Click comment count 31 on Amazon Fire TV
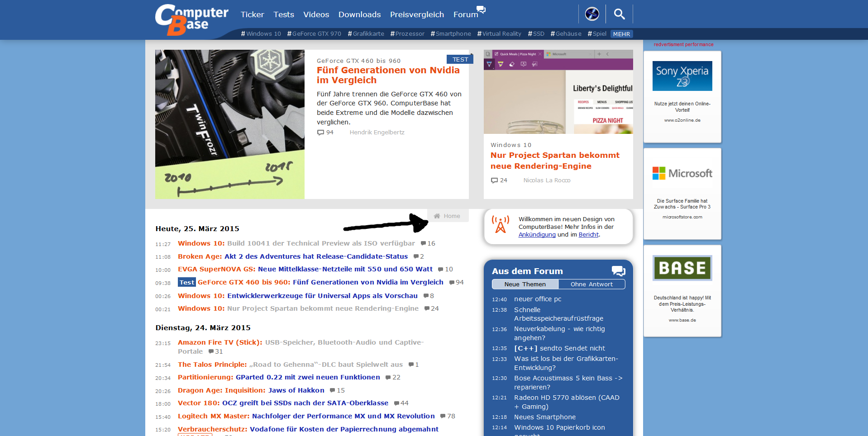The image size is (868, 436). point(216,351)
